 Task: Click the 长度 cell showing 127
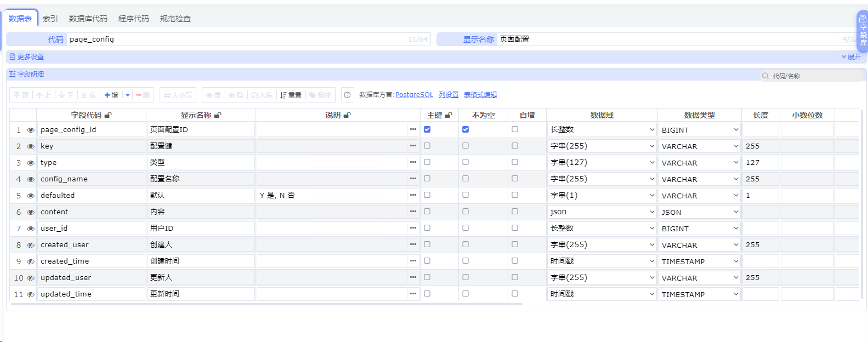[x=761, y=163]
